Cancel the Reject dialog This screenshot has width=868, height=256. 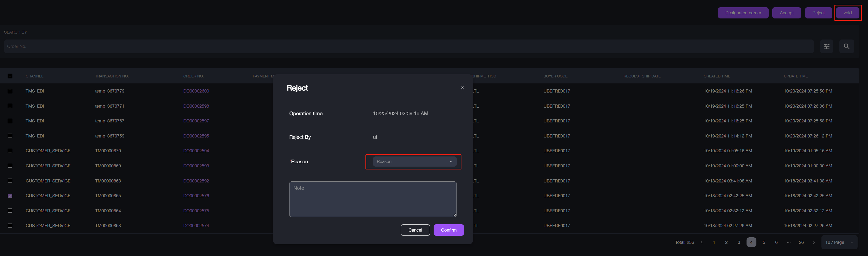415,230
